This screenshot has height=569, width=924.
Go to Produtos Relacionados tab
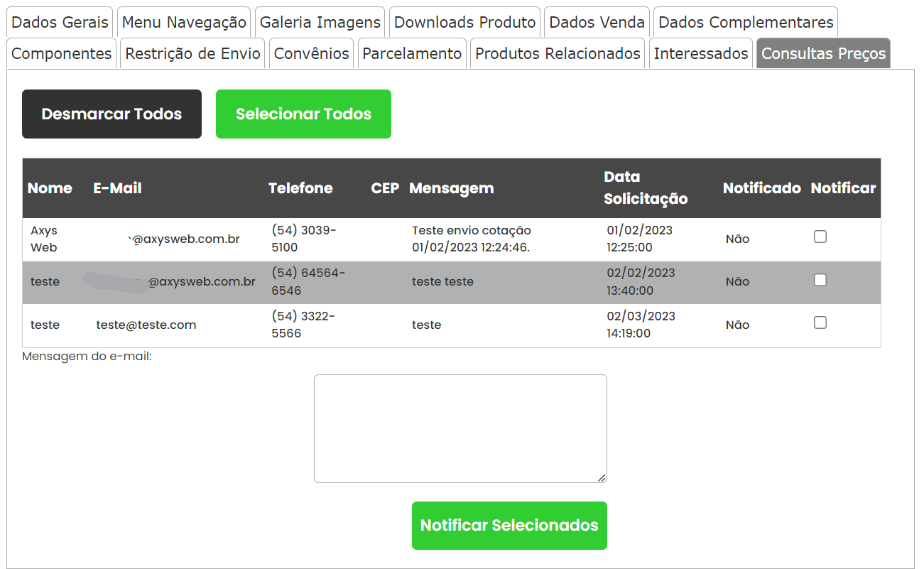(x=558, y=54)
